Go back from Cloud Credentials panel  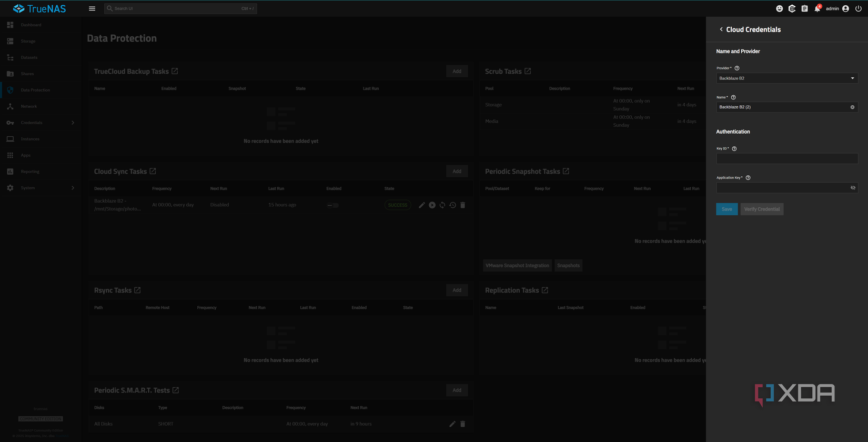721,29
